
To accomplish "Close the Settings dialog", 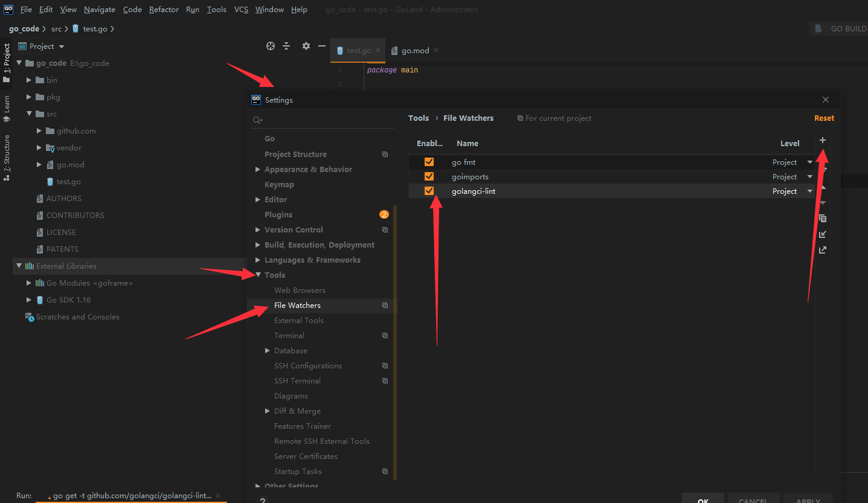I will [826, 100].
